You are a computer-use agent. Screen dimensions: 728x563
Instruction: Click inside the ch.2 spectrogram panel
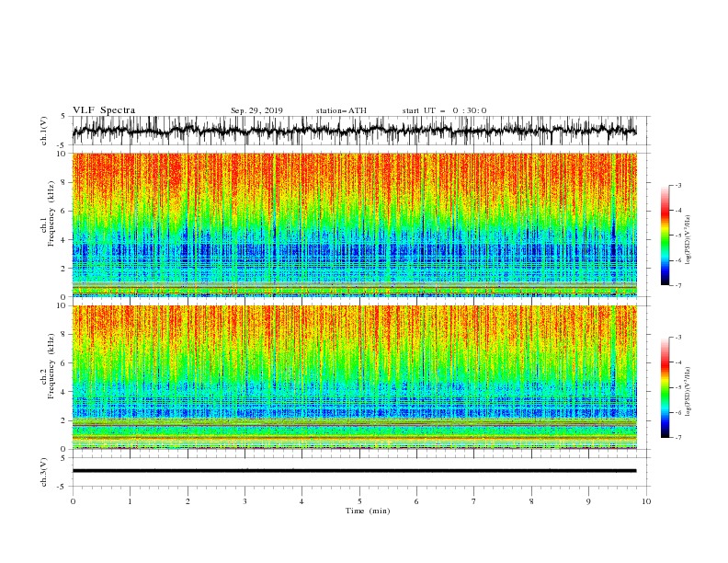354,377
